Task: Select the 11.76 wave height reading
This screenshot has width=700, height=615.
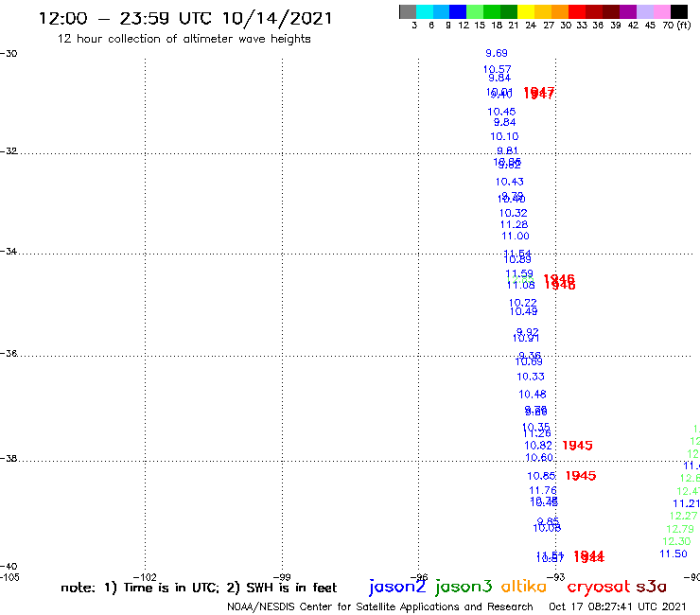Action: coord(543,490)
